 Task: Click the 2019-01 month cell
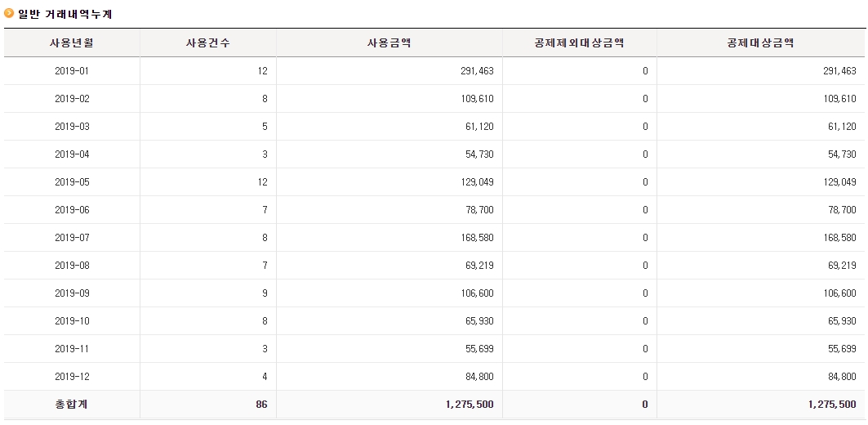72,71
